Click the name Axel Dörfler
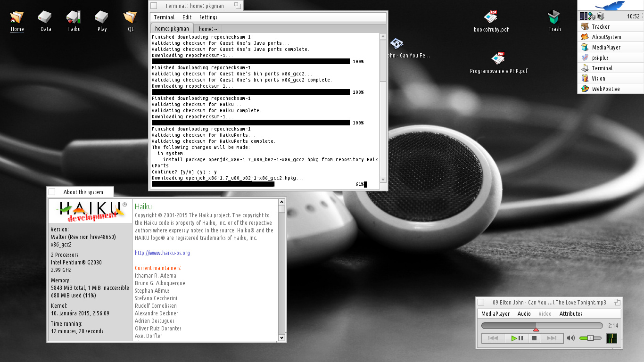Screen dimensions: 644x362 click(149, 336)
